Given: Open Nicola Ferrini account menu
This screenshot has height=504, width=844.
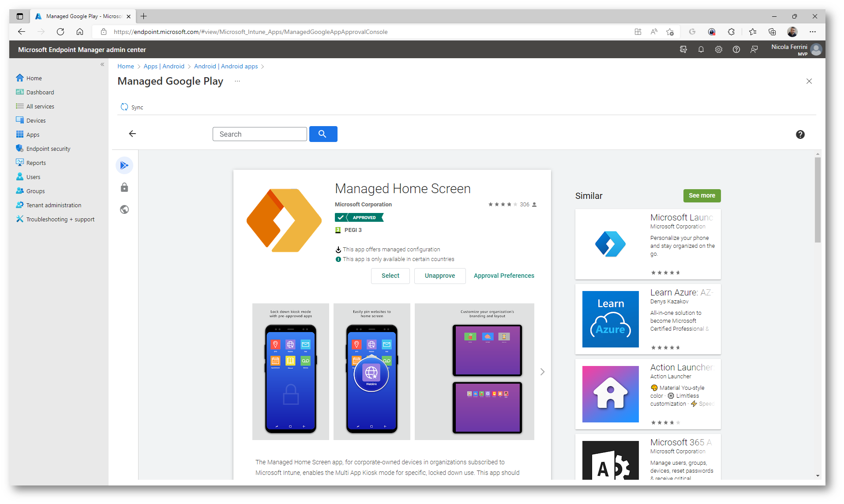Looking at the screenshot, I should tap(796, 49).
